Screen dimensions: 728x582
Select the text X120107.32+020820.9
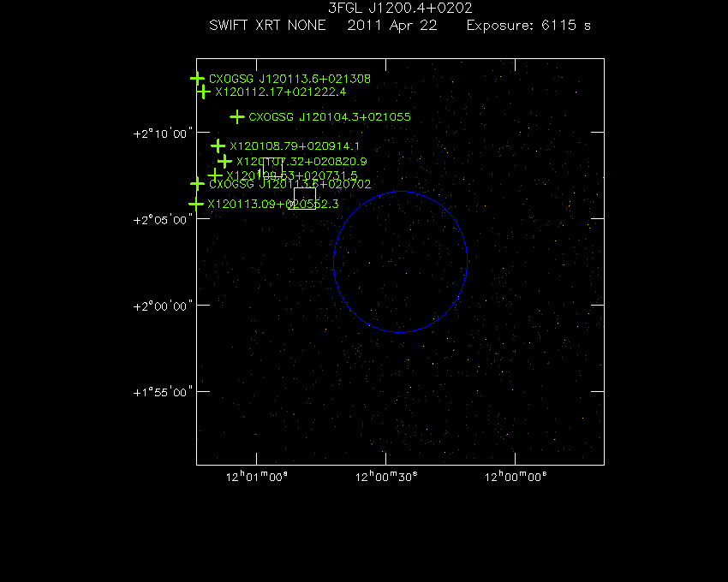tap(301, 162)
